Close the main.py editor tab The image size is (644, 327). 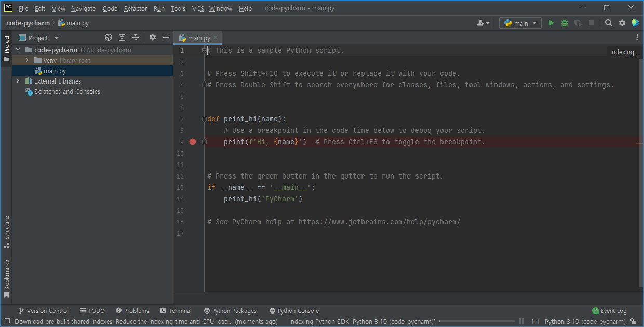216,38
